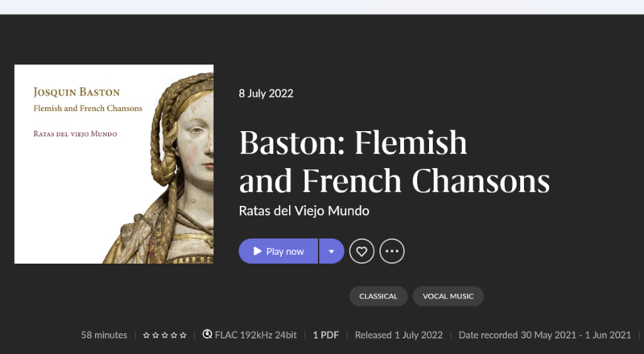Toggle the heart favorite button
Image resolution: width=644 pixels, height=354 pixels.
(x=361, y=251)
